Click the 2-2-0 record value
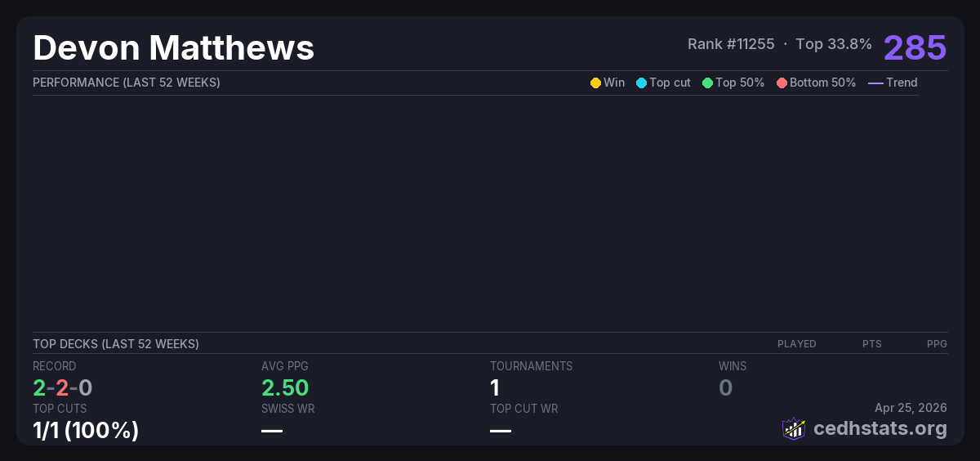Viewport: 980px width, 461px height. 62,387
